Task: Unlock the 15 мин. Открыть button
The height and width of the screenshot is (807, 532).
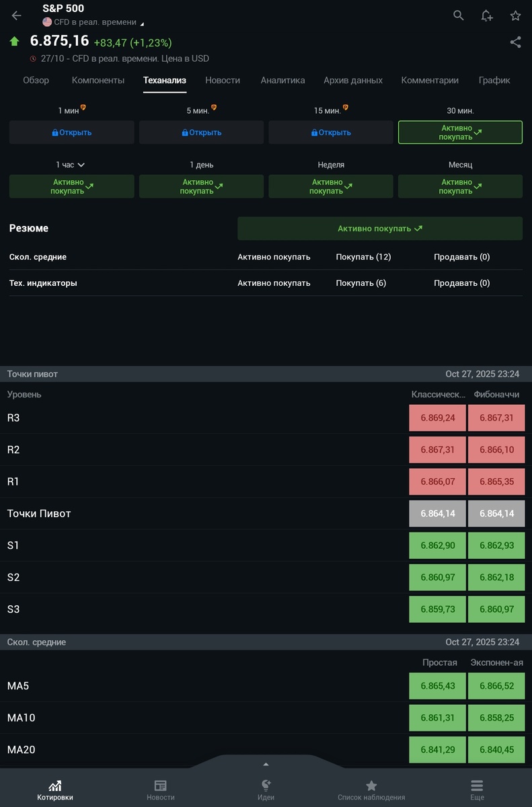Action: 331,132
